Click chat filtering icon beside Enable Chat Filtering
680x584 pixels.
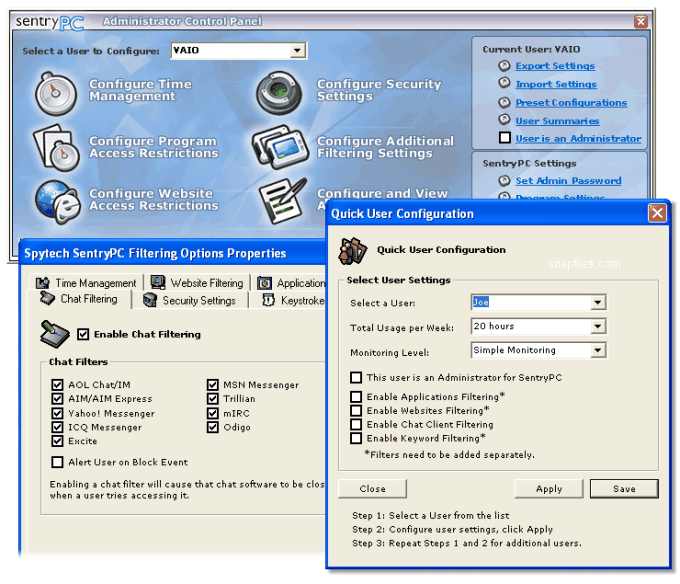click(x=55, y=334)
